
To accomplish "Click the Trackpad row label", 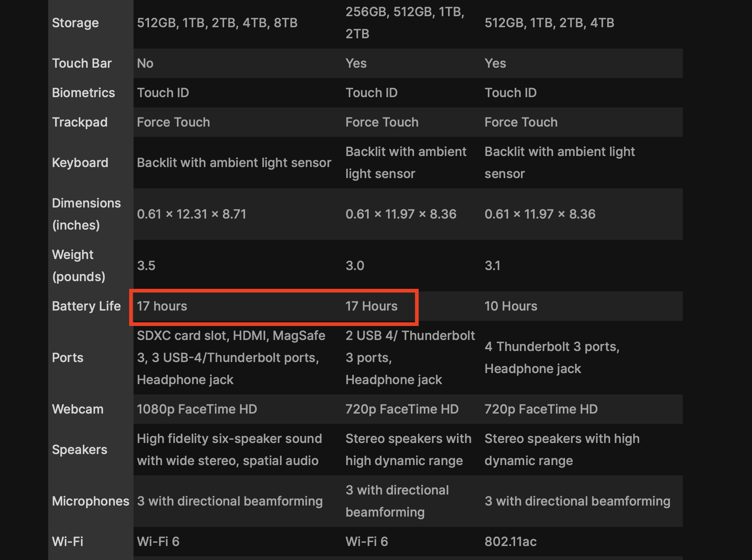I will (x=80, y=122).
